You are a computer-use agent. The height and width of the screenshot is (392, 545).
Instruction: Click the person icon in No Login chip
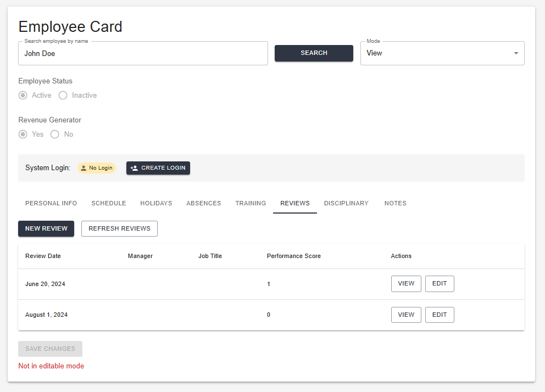(84, 168)
